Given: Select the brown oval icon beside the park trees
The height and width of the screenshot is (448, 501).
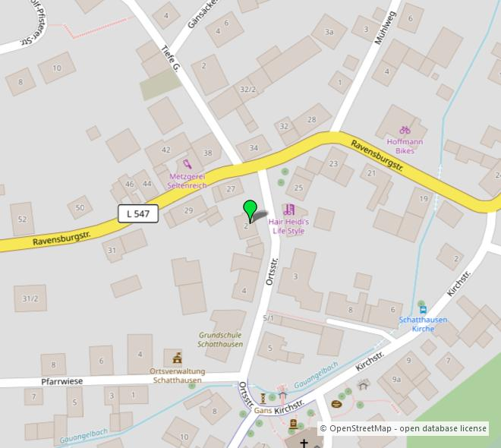Looking at the screenshot, I should tap(336, 404).
